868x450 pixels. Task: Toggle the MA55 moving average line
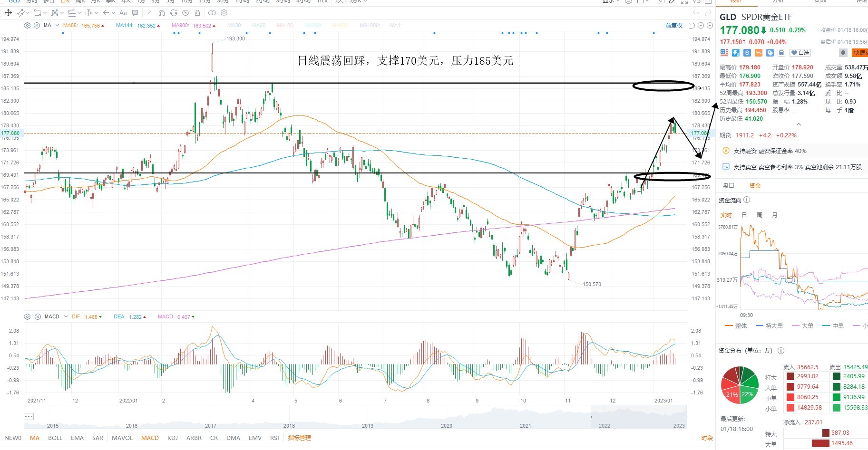click(84, 26)
